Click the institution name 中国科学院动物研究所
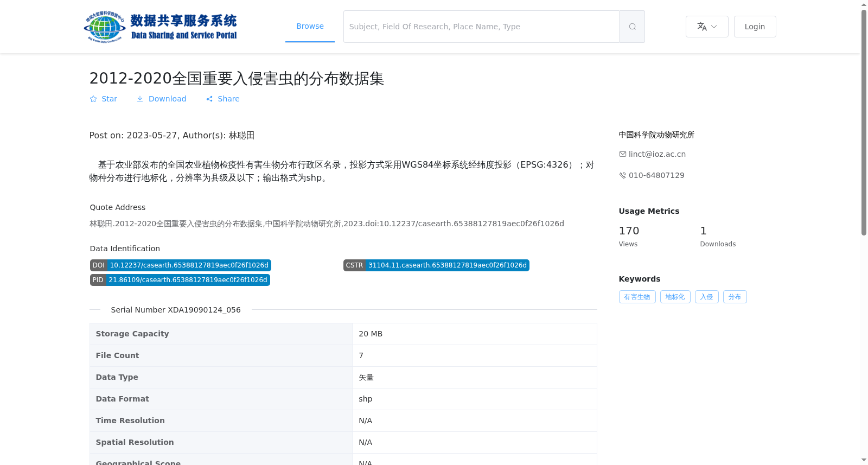The height and width of the screenshot is (465, 868). tap(656, 135)
